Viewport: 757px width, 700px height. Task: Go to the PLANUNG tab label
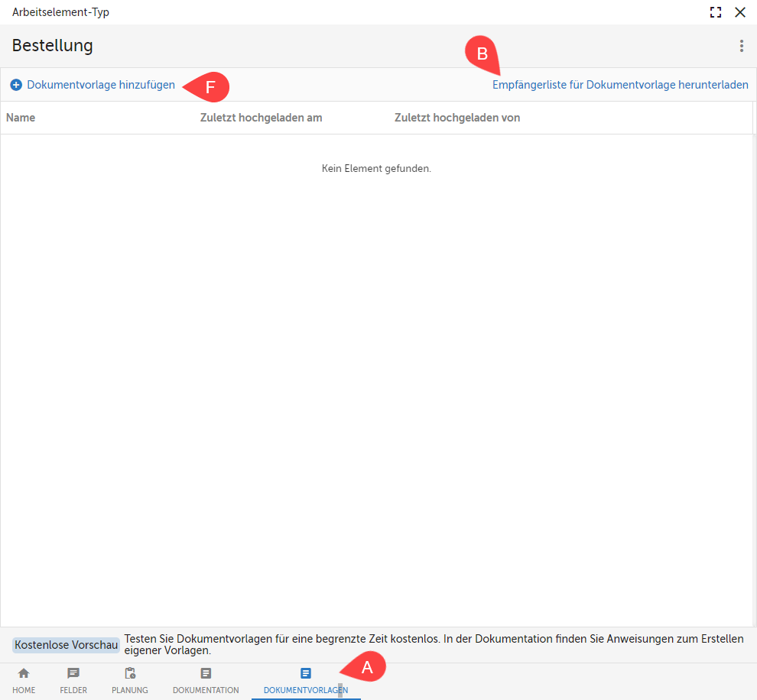coord(130,690)
